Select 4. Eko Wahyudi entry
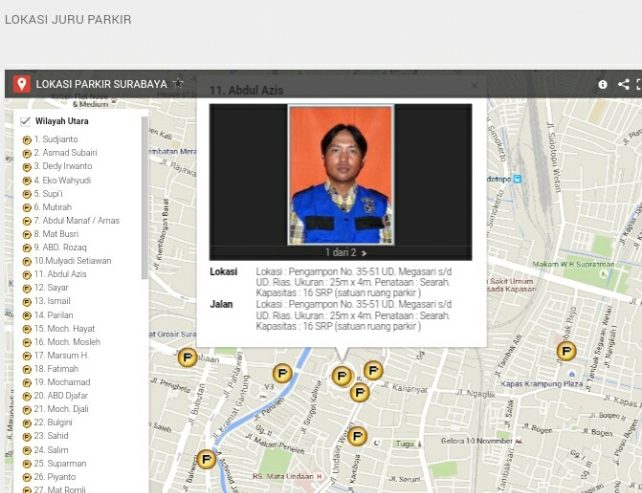Image resolution: width=642 pixels, height=493 pixels. [x=62, y=180]
